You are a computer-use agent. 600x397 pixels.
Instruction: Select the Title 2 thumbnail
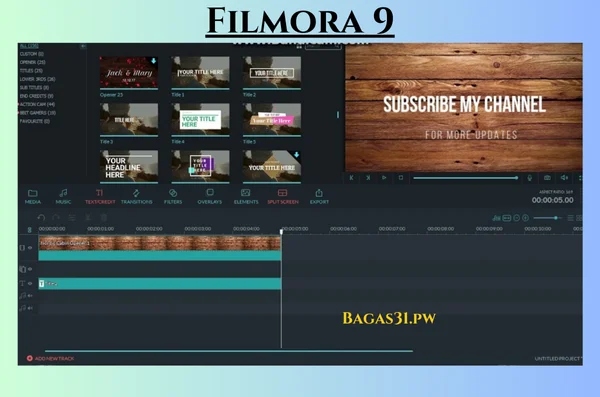[272, 73]
